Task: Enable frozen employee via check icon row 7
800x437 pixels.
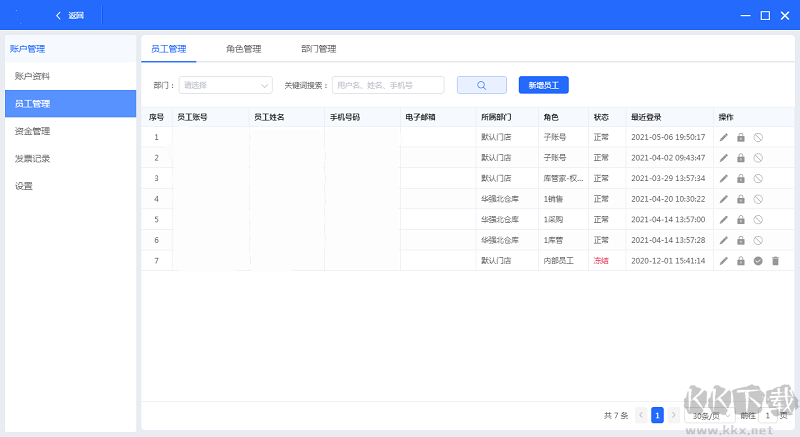Action: click(758, 261)
